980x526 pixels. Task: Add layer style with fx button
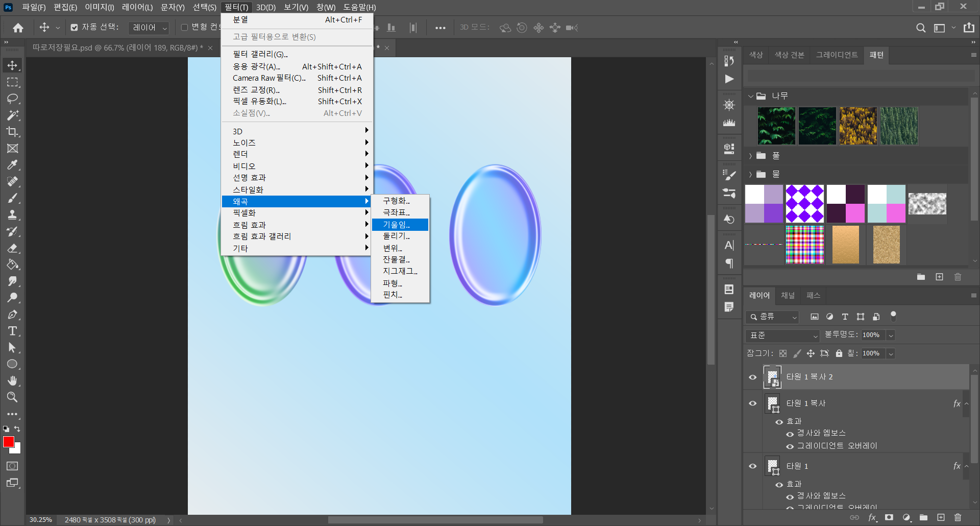(872, 517)
